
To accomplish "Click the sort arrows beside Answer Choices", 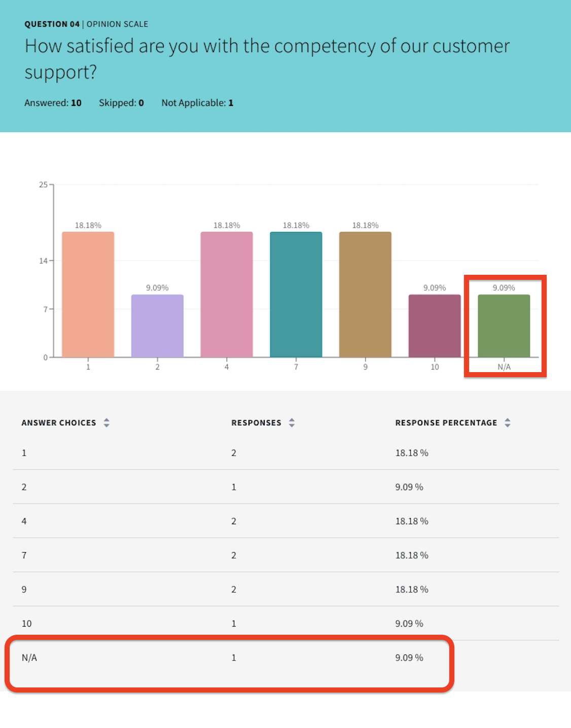I will tap(106, 423).
